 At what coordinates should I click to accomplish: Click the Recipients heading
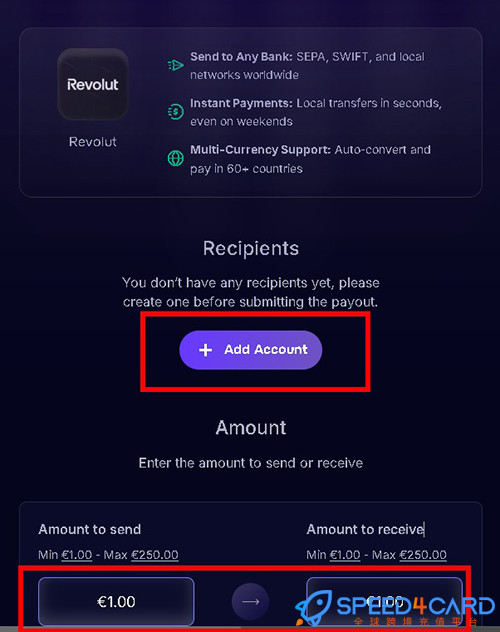[x=251, y=248]
